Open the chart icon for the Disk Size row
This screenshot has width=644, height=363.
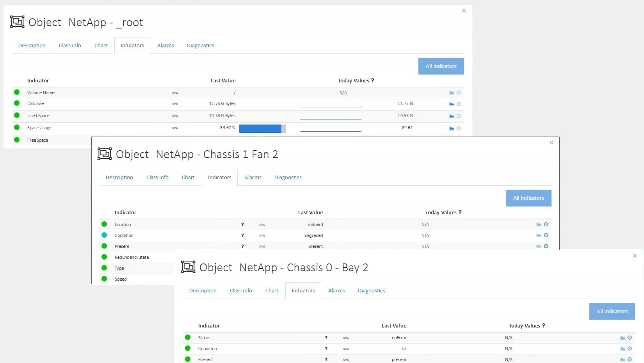[451, 104]
